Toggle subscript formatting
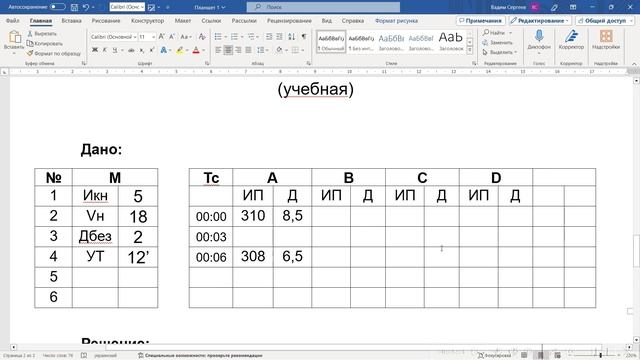 click(142, 50)
